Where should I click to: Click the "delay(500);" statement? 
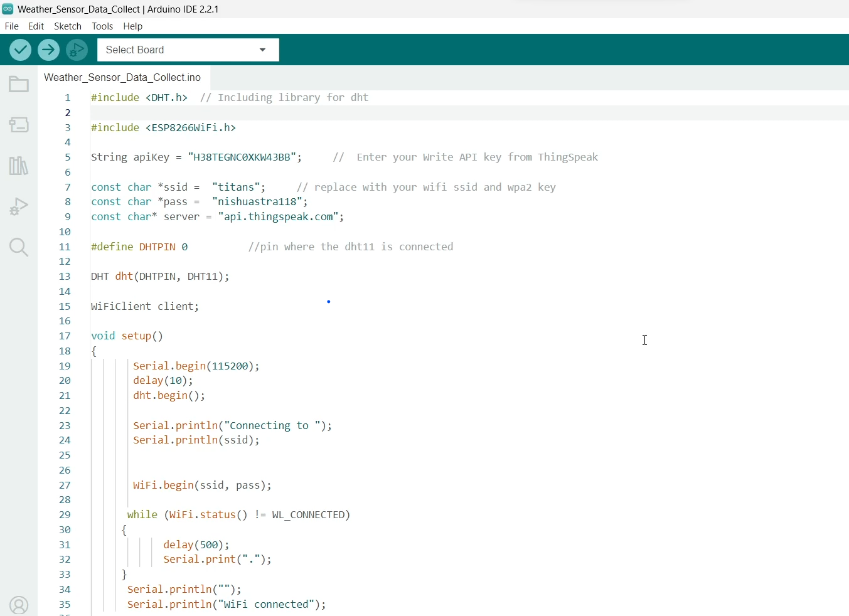(x=196, y=545)
